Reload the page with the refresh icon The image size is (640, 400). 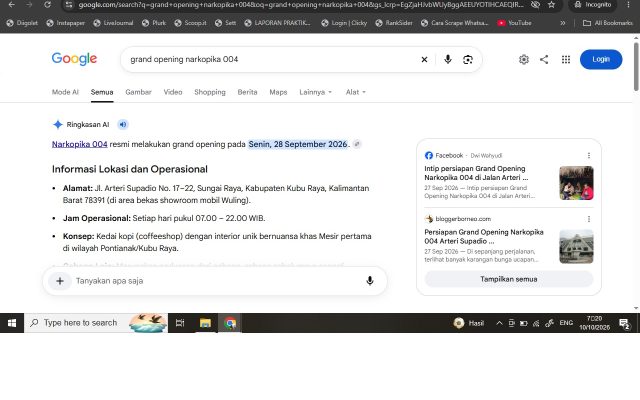pyautogui.click(x=47, y=4)
